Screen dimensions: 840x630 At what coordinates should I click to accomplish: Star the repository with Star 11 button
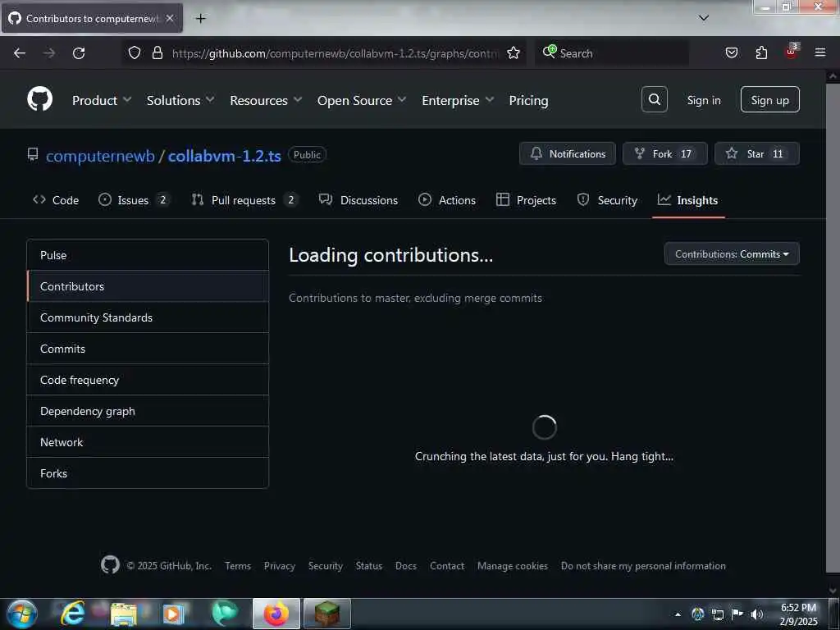pos(757,153)
